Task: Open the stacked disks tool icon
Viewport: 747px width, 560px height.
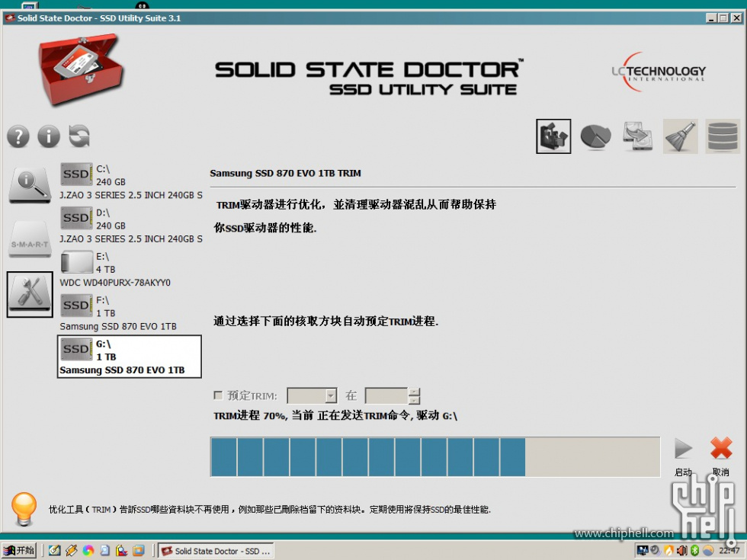Action: [x=723, y=136]
